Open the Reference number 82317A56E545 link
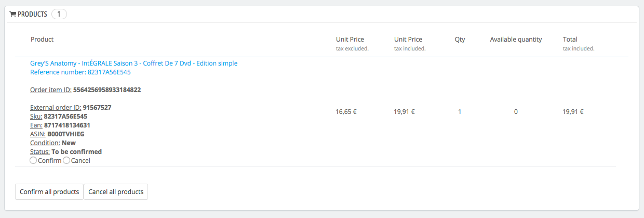 [x=81, y=72]
